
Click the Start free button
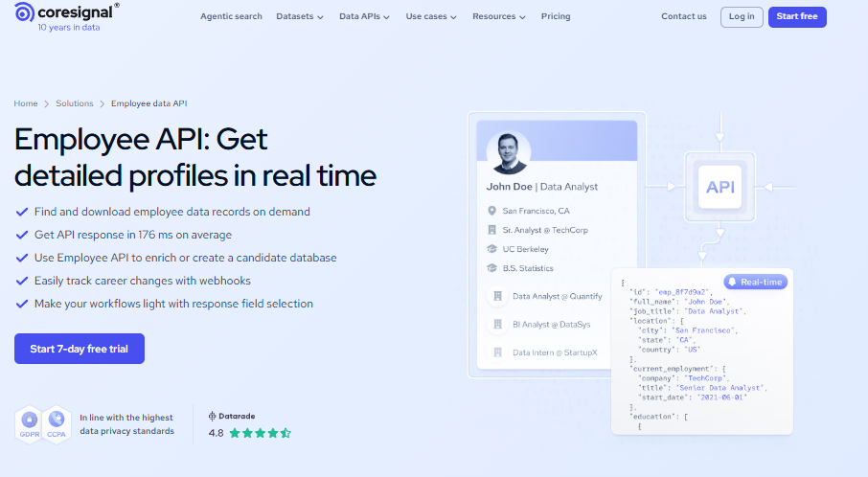click(x=797, y=17)
